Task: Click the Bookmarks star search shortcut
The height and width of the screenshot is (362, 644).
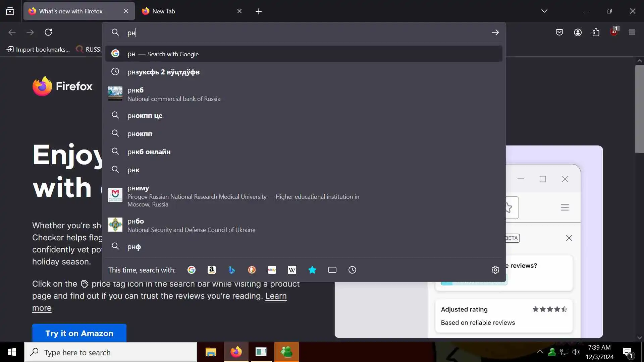Action: coord(312,270)
